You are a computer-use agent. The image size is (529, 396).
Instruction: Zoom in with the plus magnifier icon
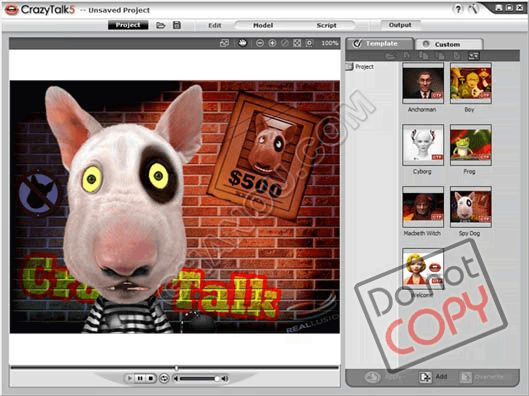[272, 43]
